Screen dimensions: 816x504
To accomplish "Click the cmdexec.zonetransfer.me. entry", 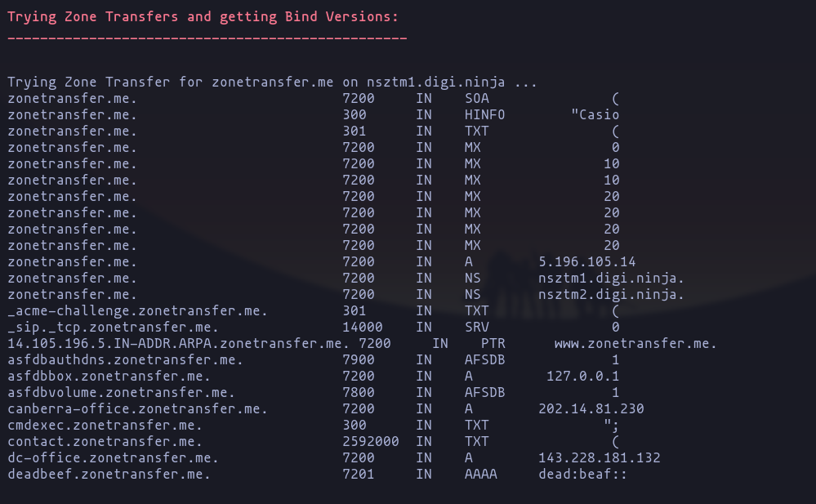I will tap(105, 425).
